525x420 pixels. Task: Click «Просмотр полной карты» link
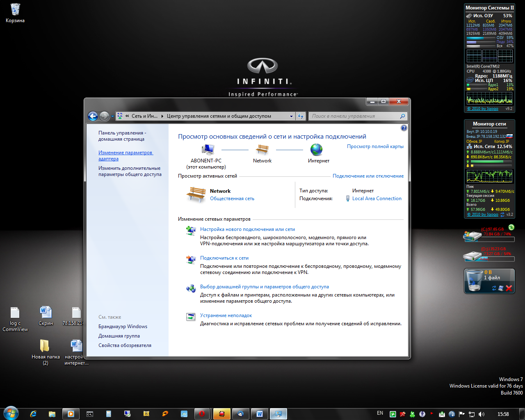coord(375,146)
